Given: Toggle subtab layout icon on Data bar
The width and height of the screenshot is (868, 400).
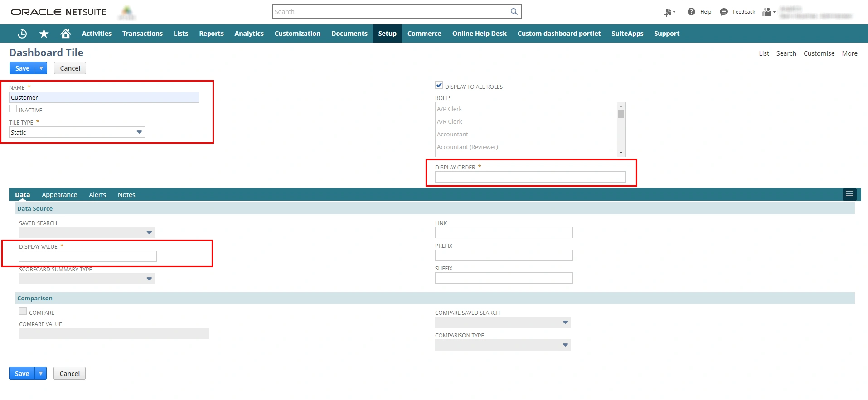Looking at the screenshot, I should tap(849, 194).
